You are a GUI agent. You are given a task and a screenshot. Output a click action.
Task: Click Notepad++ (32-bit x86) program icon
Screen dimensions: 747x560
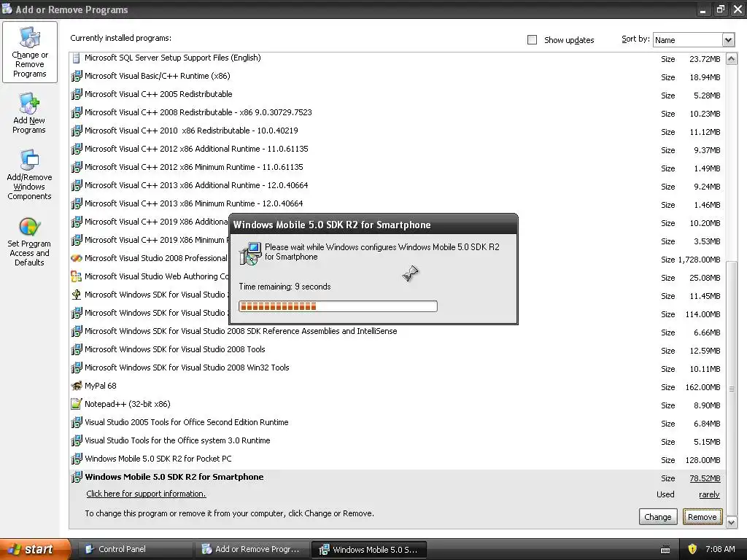tap(76, 404)
